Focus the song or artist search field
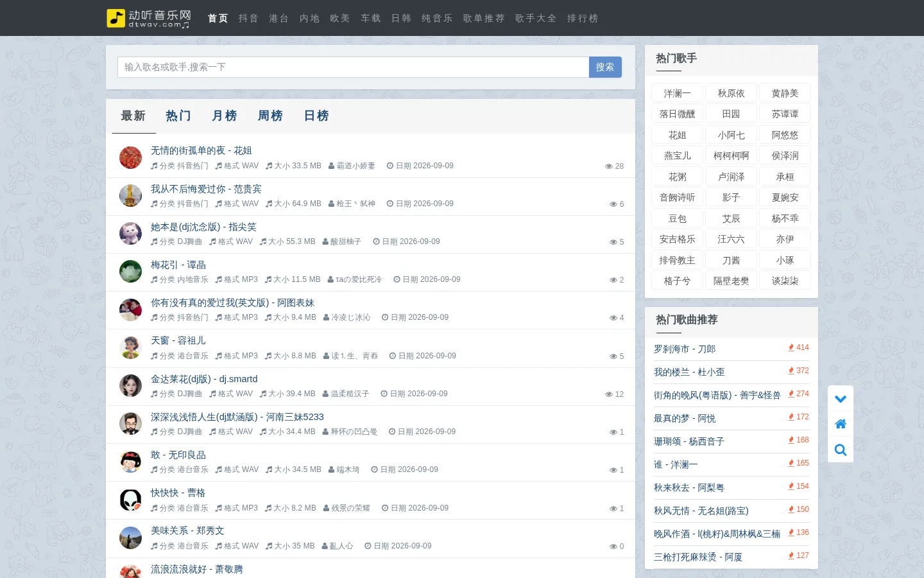The image size is (924, 578). point(354,67)
